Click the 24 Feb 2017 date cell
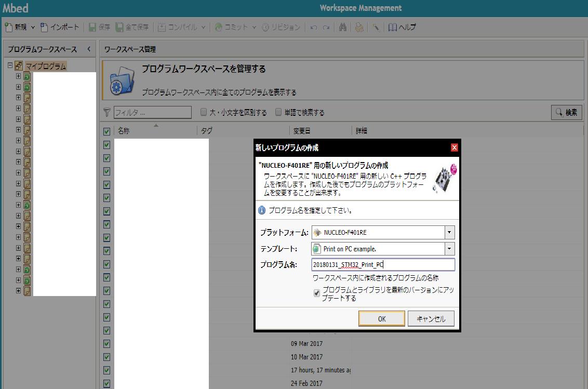 [x=306, y=383]
